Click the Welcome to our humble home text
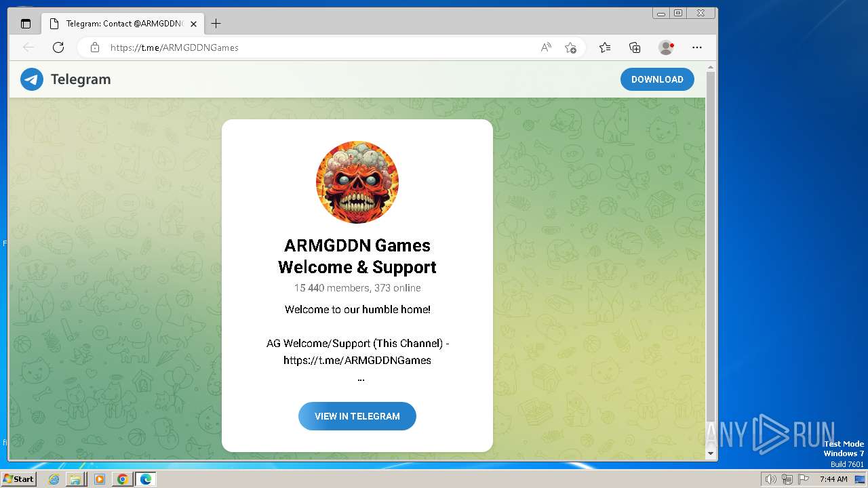 coord(357,310)
